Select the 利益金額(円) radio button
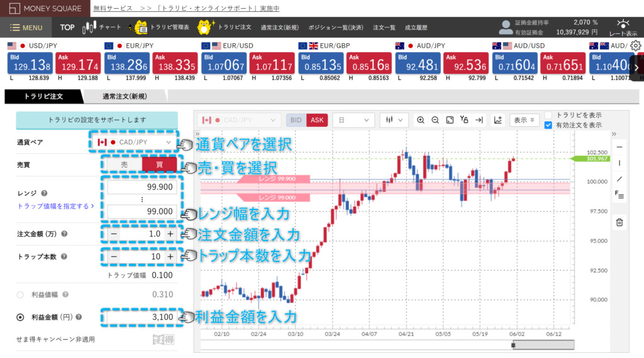644x358 pixels. (x=20, y=317)
